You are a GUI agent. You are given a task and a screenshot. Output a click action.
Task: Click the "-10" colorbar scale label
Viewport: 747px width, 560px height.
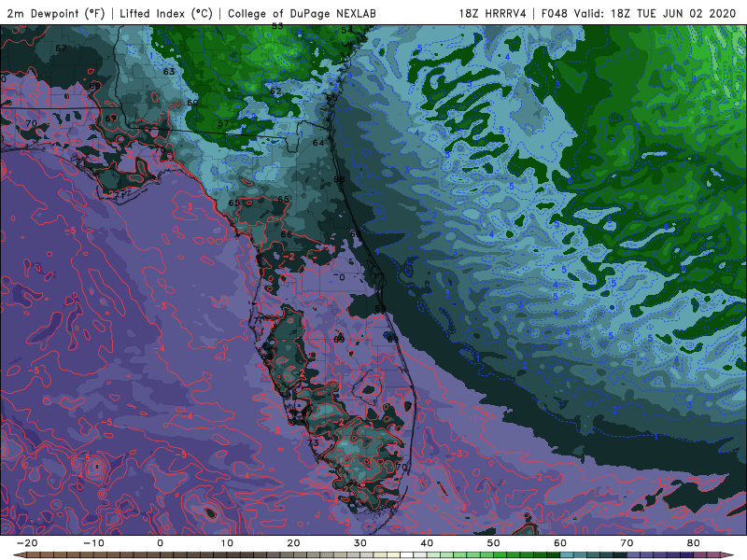click(93, 543)
